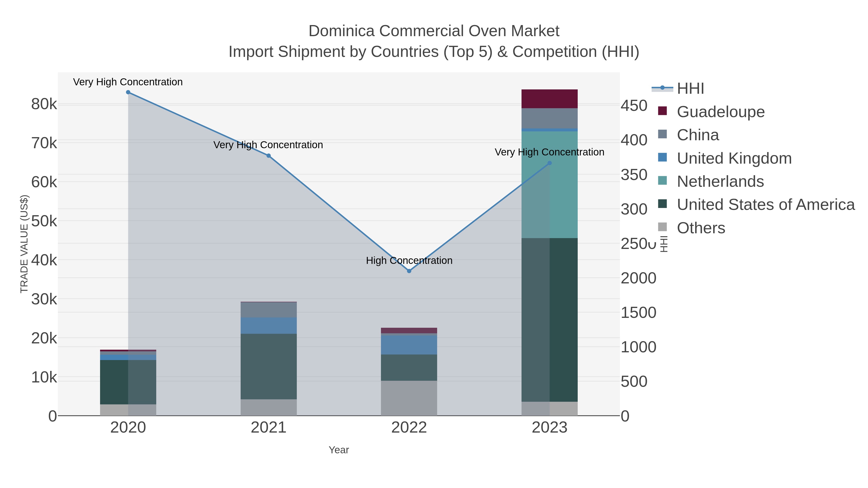Screen dimensions: 868x488
Task: Click the HHI line marker icon in legend
Action: (x=663, y=88)
